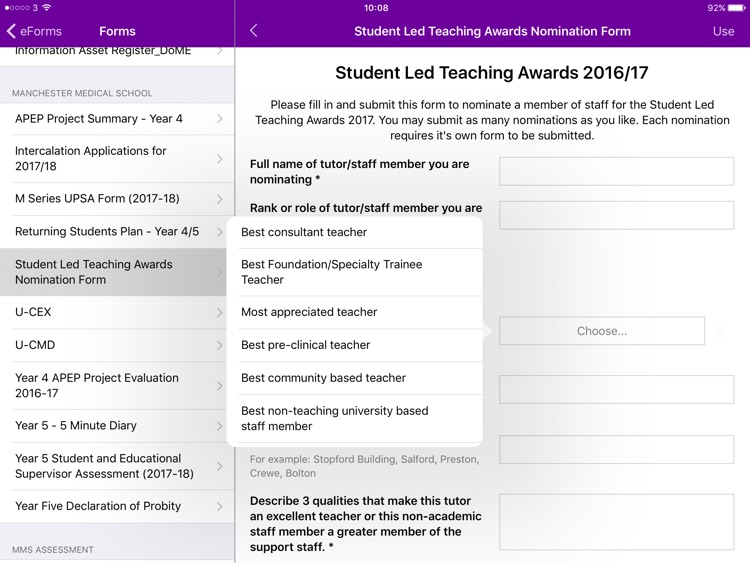Image resolution: width=750 pixels, height=563 pixels.
Task: Choose Most appreciated teacher option
Action: [x=354, y=312]
